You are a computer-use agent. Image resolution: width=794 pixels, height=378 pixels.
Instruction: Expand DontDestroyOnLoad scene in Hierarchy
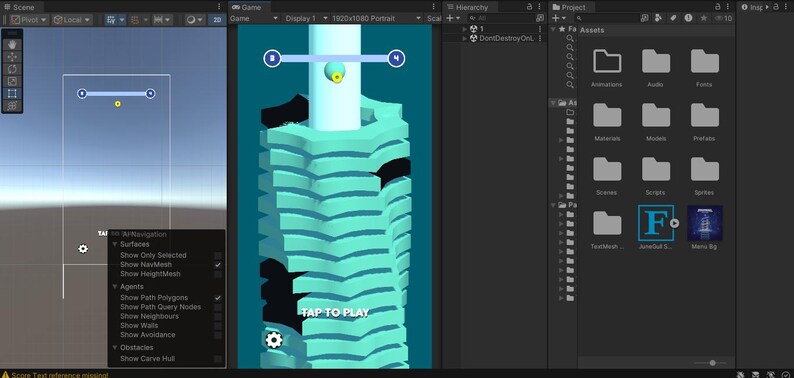[x=465, y=38]
